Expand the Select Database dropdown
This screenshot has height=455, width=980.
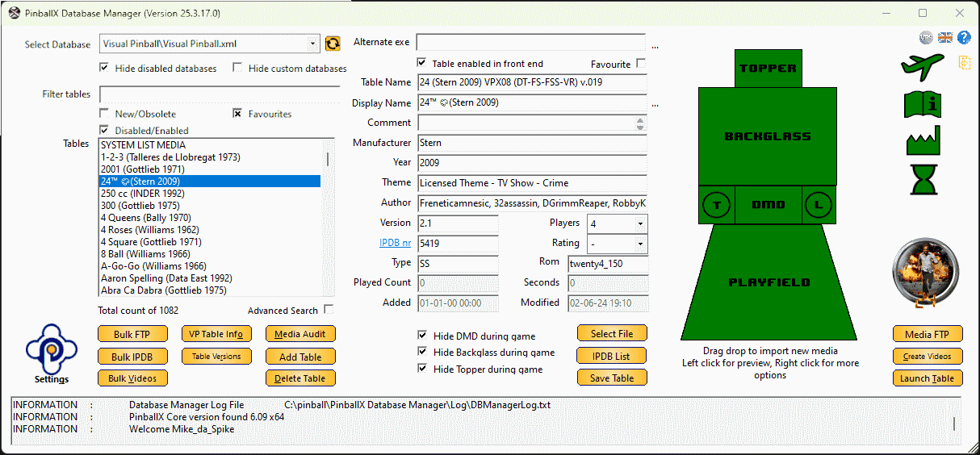[x=313, y=44]
